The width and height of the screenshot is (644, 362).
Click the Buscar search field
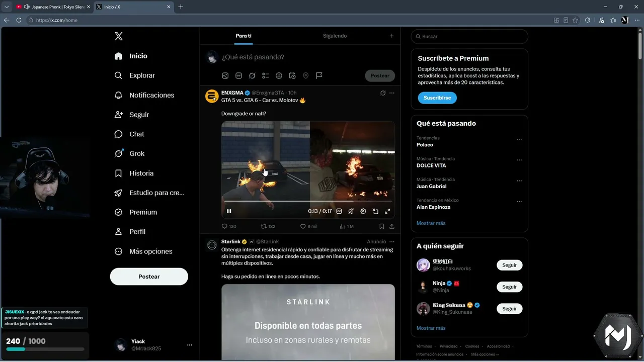(469, 37)
